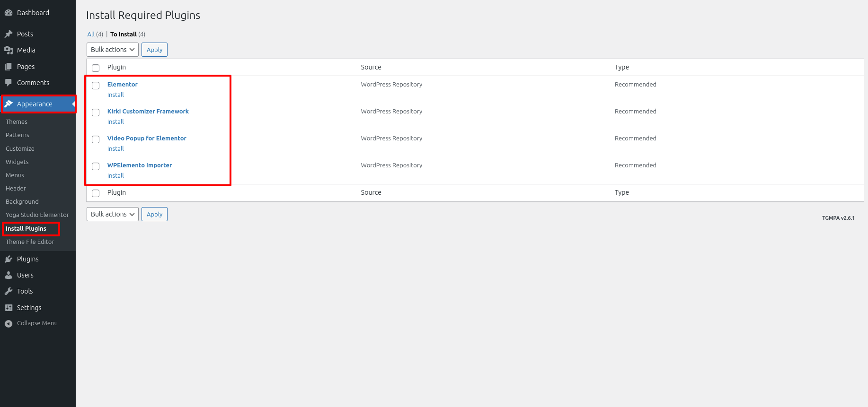Check the WPElemento Importer checkbox

[96, 166]
